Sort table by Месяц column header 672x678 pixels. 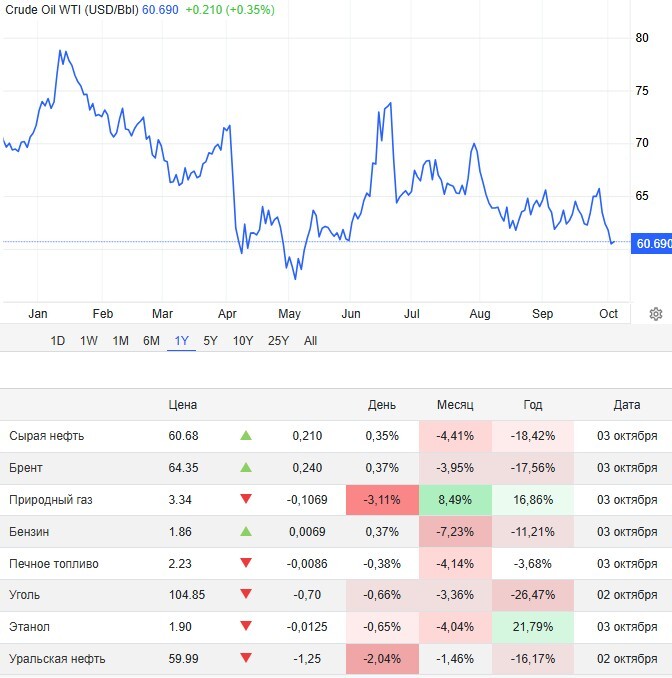(x=455, y=405)
